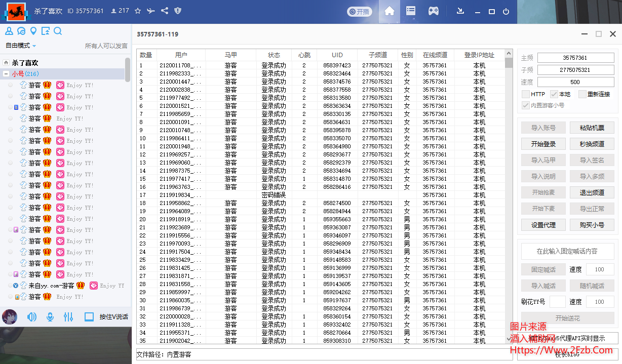Open the 自由模式 mode dropdown
Viewport: 622px width, 364px height.
21,46
